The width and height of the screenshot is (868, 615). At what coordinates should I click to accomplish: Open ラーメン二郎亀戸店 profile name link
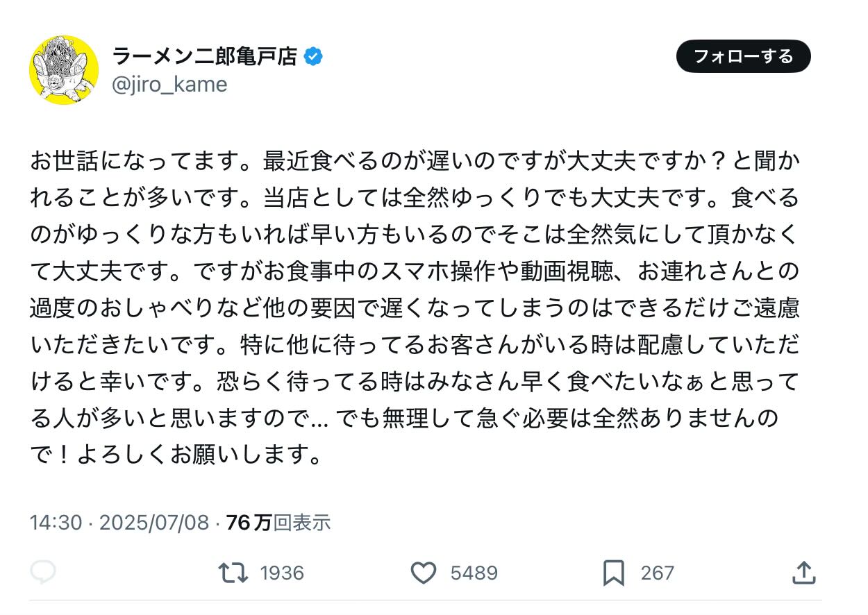[x=205, y=57]
